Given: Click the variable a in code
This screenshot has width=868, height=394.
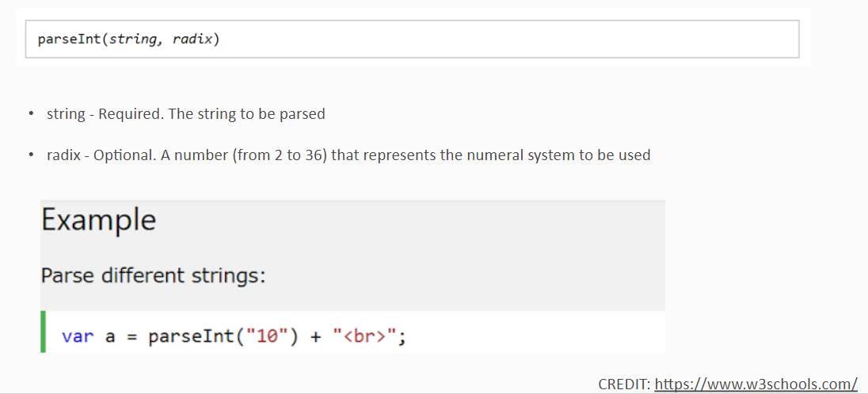Looking at the screenshot, I should click(110, 337).
